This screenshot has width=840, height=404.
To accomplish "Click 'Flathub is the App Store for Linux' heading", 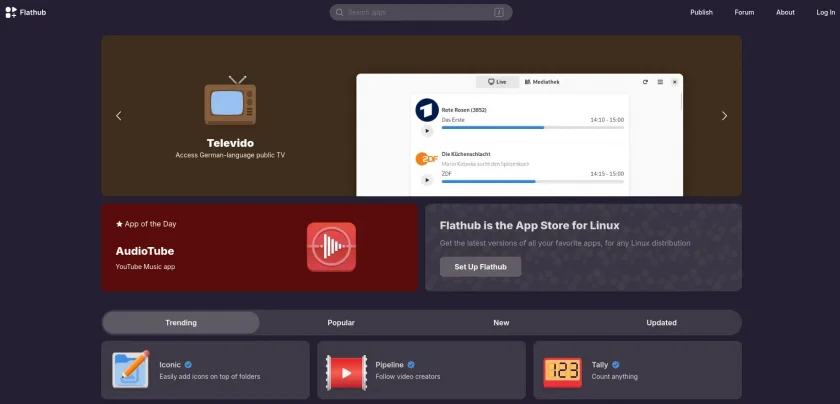I will pyautogui.click(x=529, y=226).
